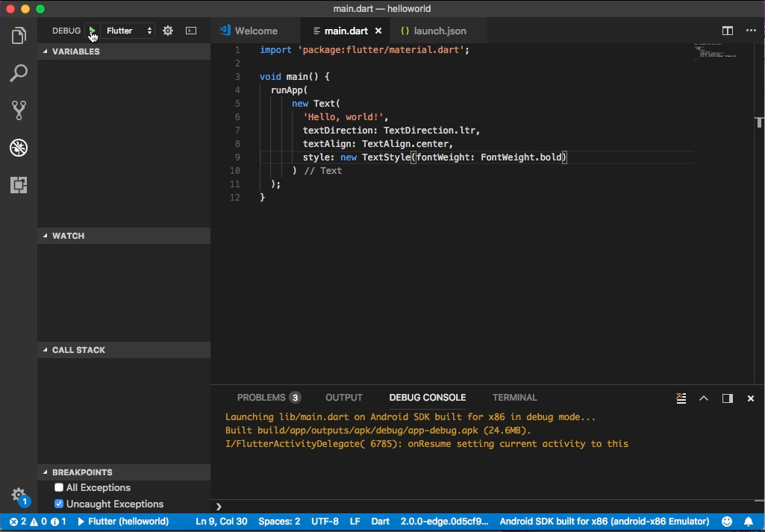The width and height of the screenshot is (765, 532).
Task: Click the import statement on line 1
Action: pyautogui.click(x=364, y=50)
